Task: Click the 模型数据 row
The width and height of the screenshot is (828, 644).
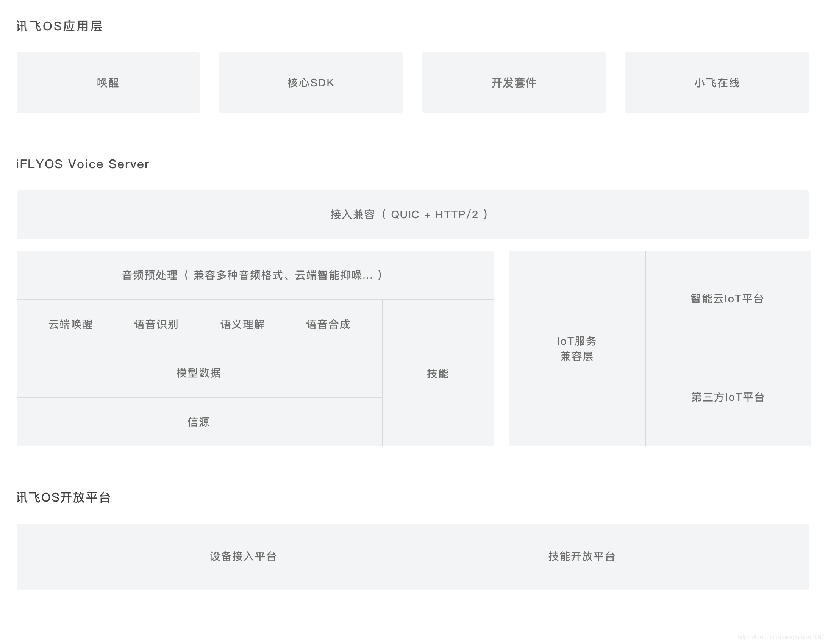Action: (198, 373)
